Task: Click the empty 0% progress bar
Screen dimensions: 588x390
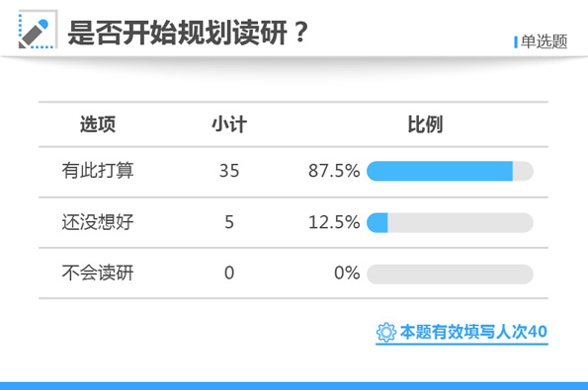Action: tap(450, 273)
